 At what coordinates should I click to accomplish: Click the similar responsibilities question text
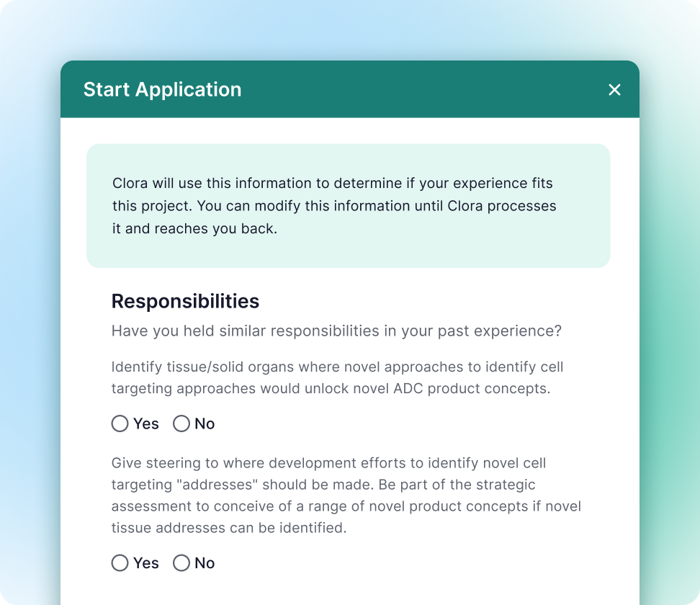click(x=336, y=331)
